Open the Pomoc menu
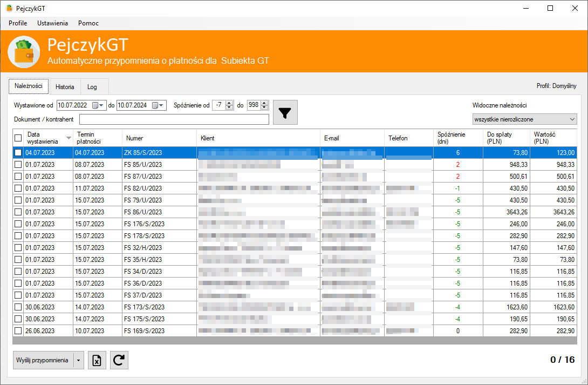 pos(88,23)
